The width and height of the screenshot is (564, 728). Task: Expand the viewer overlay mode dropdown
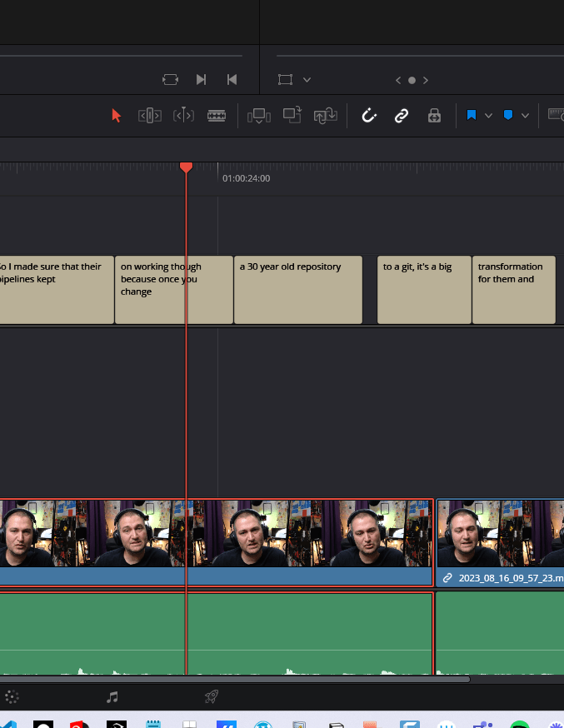(307, 80)
